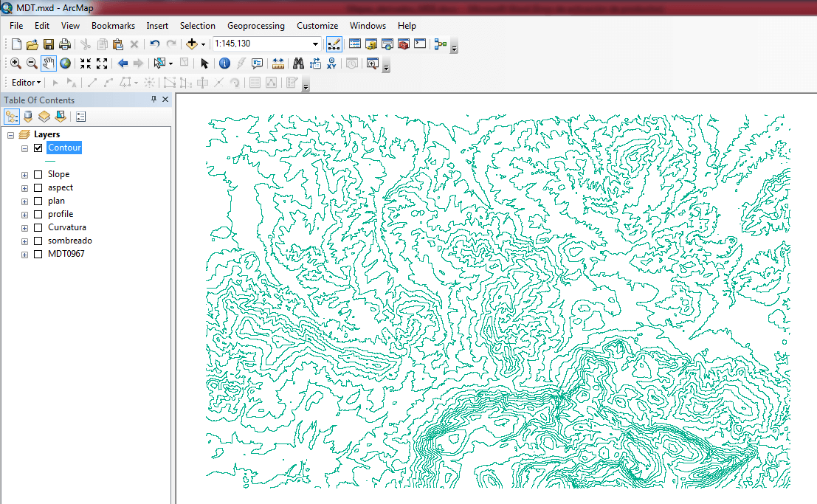The image size is (817, 504).
Task: Open the Geoprocessing menu
Action: pyautogui.click(x=255, y=26)
